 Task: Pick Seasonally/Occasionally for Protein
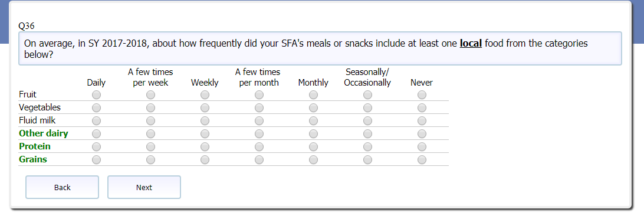[367, 147]
